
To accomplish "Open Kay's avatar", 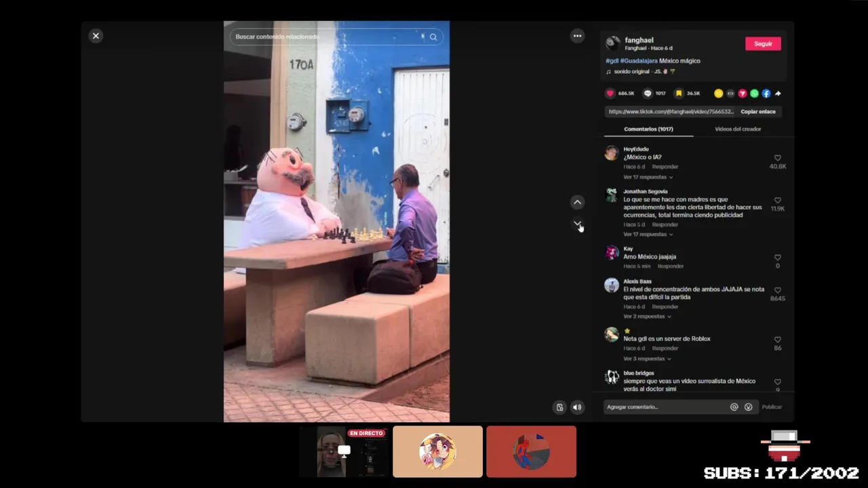I will 612,253.
